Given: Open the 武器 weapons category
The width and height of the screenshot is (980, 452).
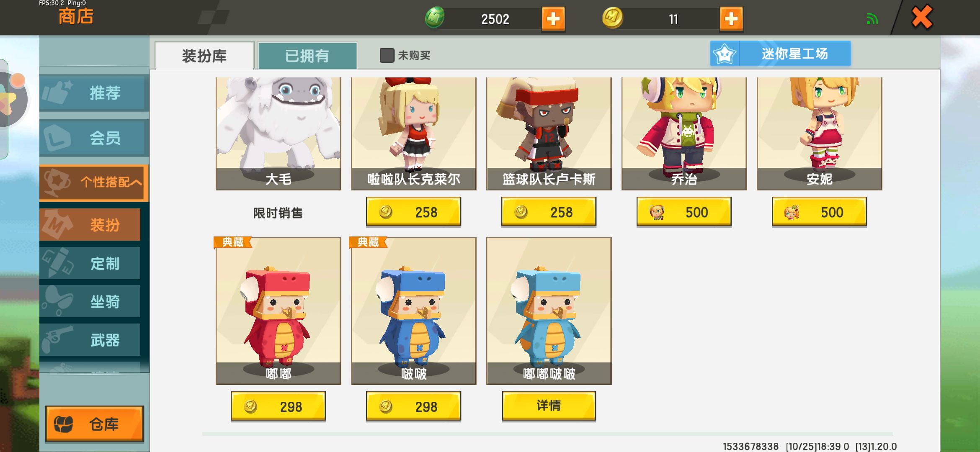Looking at the screenshot, I should click(x=90, y=340).
